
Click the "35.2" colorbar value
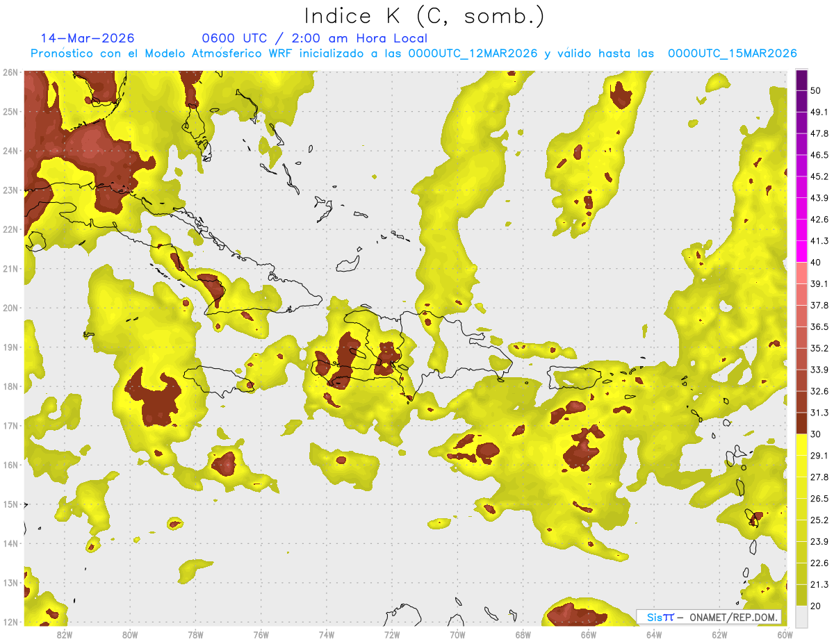819,348
